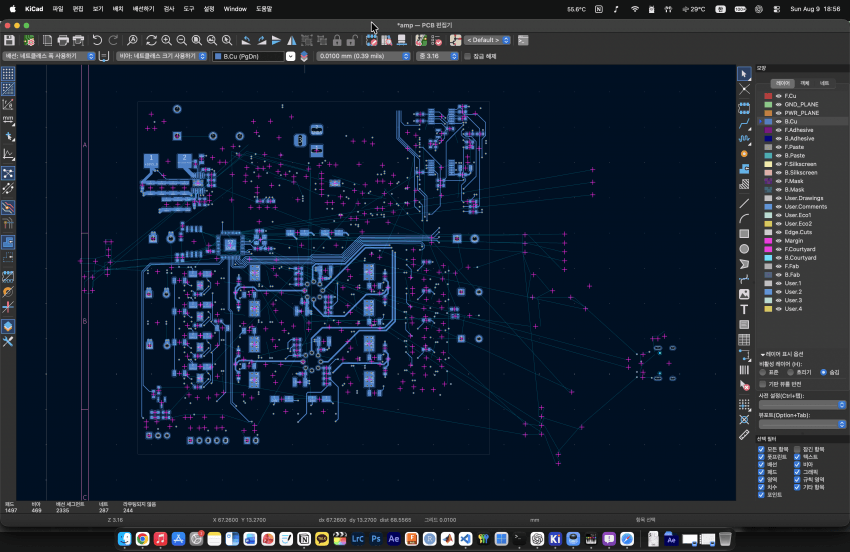Viewport: 850px width, 552px height.
Task: Click the Rotate counterclockwise icon
Action: (246, 40)
